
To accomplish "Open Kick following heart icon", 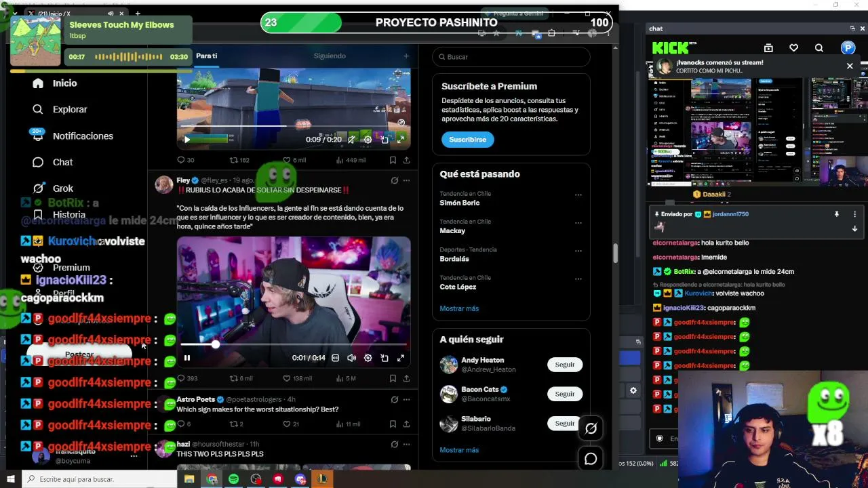I will [x=794, y=48].
